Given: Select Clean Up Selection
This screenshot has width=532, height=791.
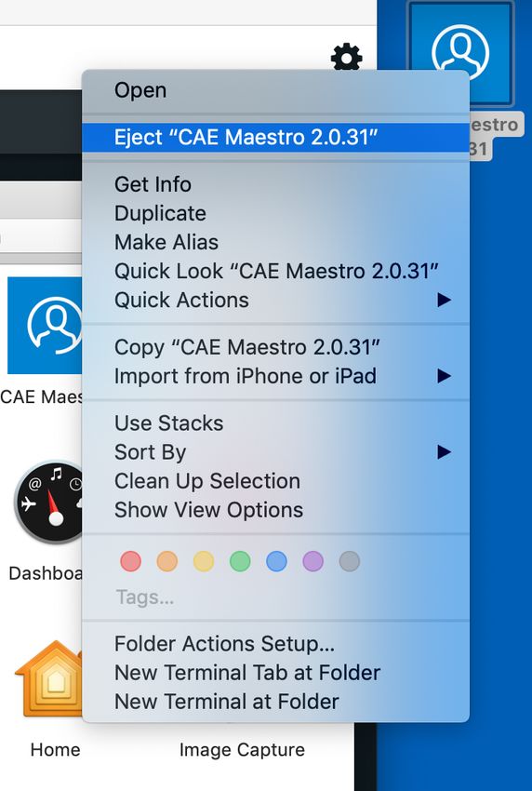Looking at the screenshot, I should 275,481.
